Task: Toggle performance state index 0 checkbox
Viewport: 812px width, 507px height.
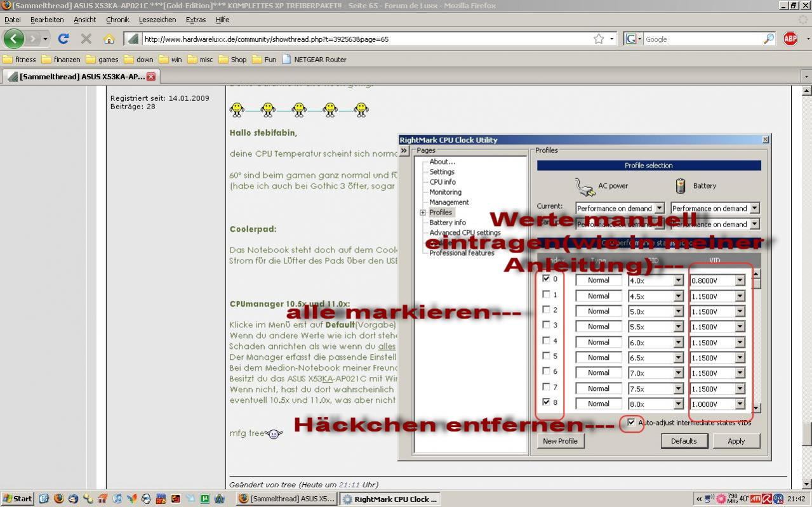Action: point(547,279)
